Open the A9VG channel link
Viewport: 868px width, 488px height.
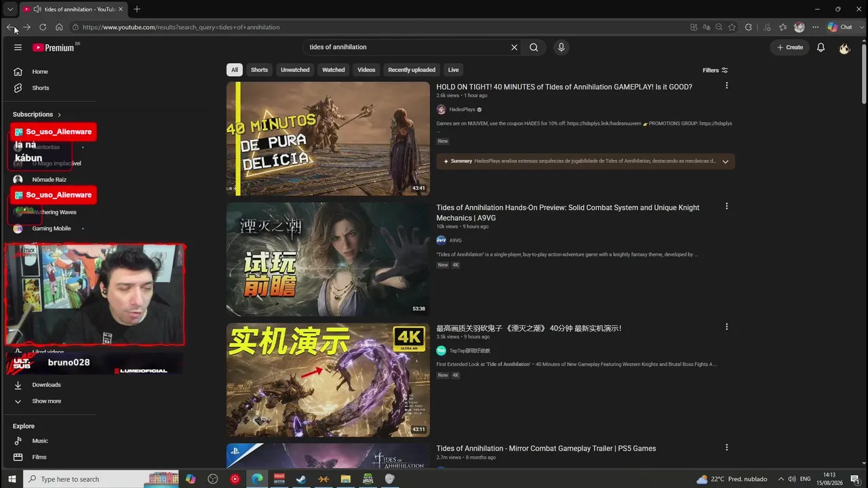coord(455,241)
